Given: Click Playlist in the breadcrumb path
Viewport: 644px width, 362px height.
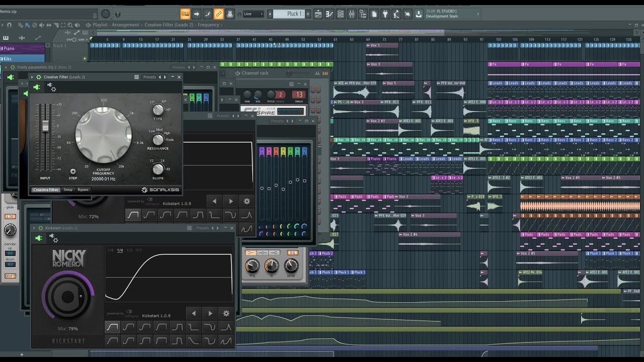Looking at the screenshot, I should pyautogui.click(x=100, y=25).
